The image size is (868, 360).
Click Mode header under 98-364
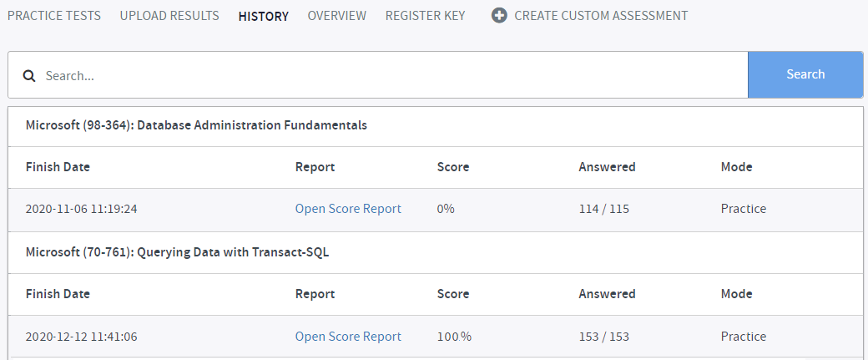[x=736, y=167]
